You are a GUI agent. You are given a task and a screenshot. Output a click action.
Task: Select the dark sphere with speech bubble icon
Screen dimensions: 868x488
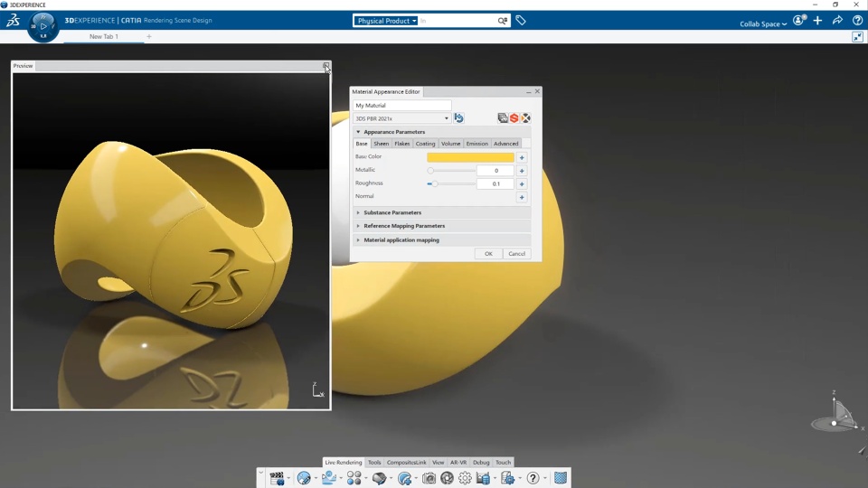(379, 478)
